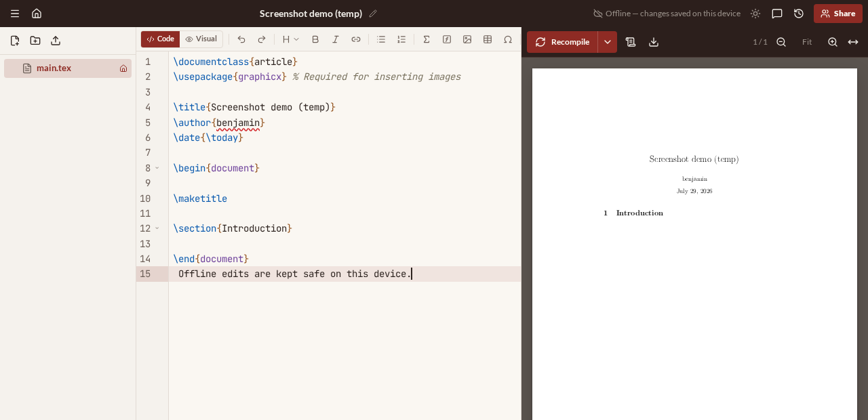
Task: Insert a math sigma formula
Action: [x=427, y=39]
